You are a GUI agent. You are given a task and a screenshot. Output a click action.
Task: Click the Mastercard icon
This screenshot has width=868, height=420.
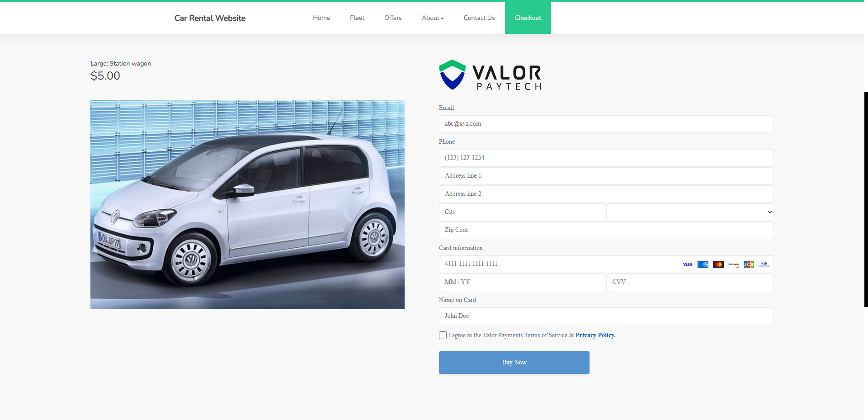click(x=718, y=264)
